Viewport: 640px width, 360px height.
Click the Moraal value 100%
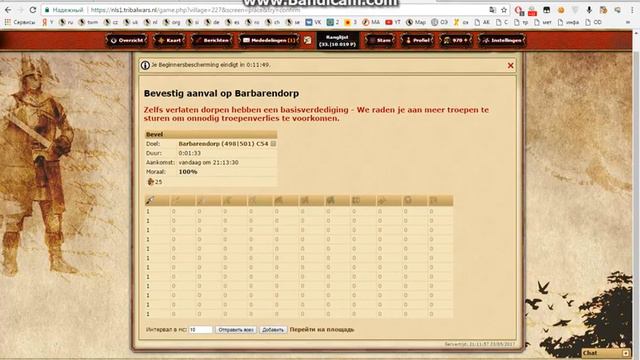pyautogui.click(x=188, y=172)
